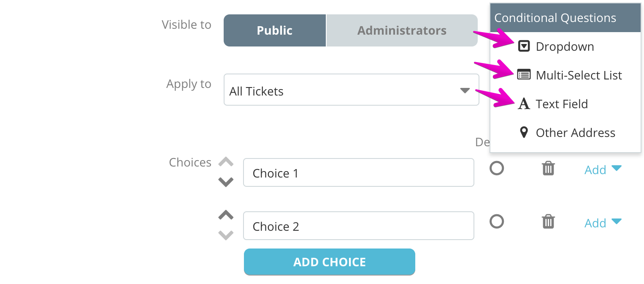
Task: Delete Choice 1 with trash icon
Action: click(x=548, y=169)
